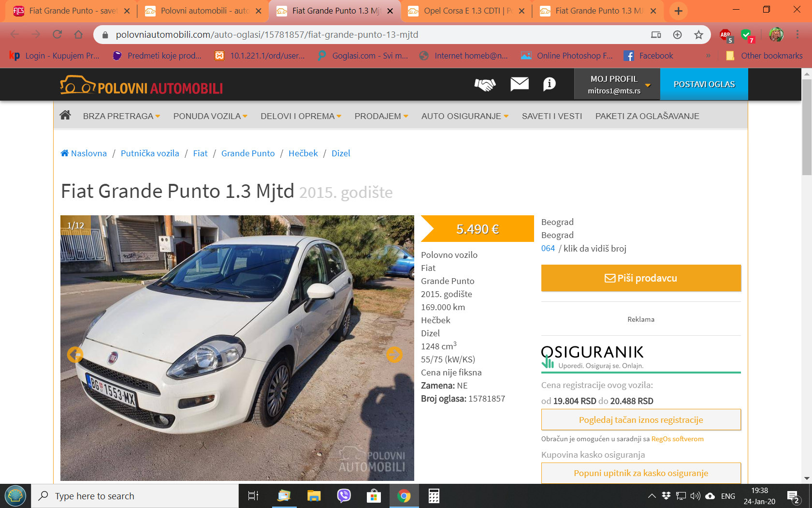Expand the PONUDA VOZILA menu
This screenshot has height=508, width=812.
click(x=210, y=116)
